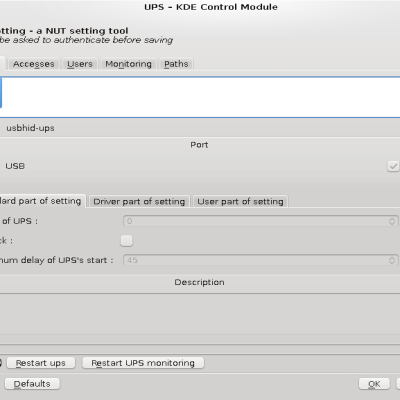Viewport: 400px width, 400px height.
Task: Select the Monitoring tab
Action: 128,64
